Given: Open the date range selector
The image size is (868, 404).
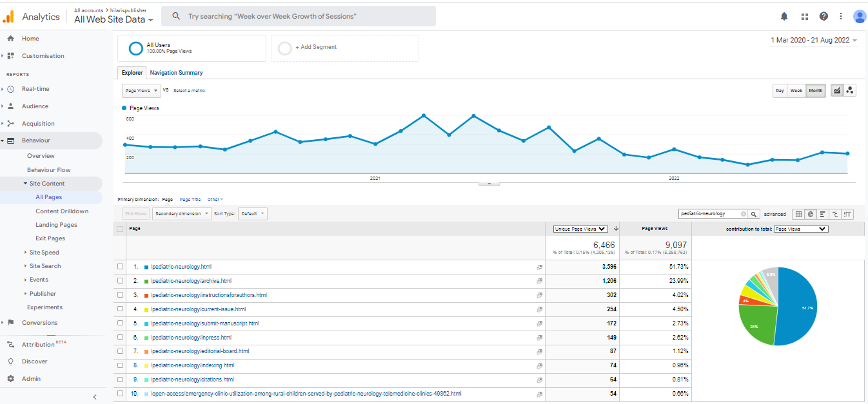Looking at the screenshot, I should 814,40.
